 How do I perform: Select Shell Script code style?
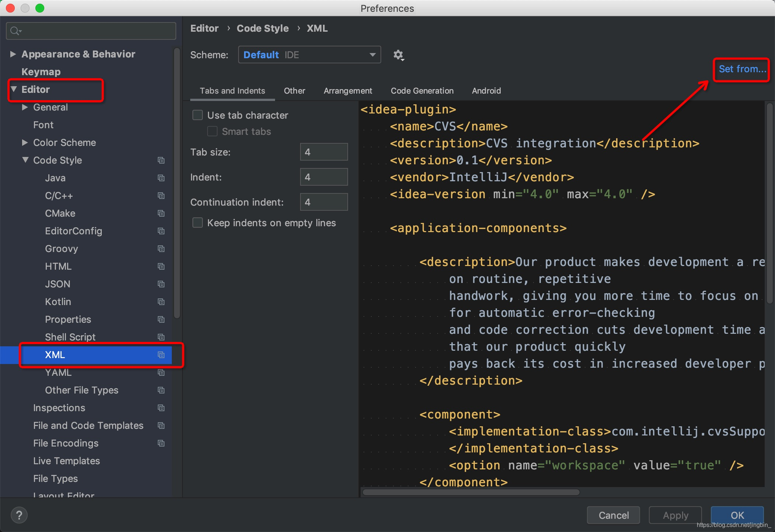point(70,337)
